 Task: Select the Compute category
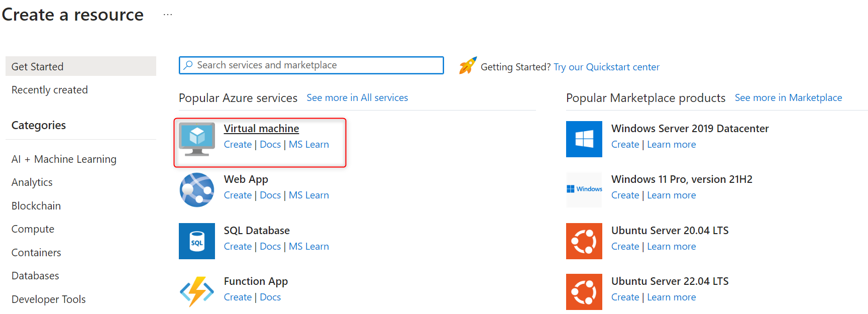(x=33, y=229)
